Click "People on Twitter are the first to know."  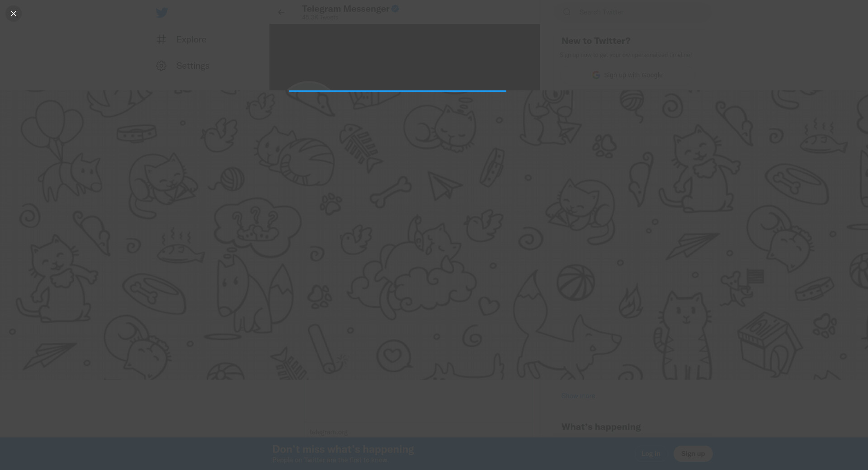(330, 460)
